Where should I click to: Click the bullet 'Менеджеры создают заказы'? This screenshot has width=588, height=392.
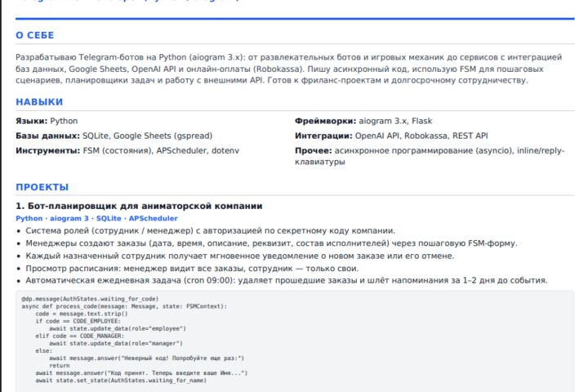pyautogui.click(x=271, y=243)
